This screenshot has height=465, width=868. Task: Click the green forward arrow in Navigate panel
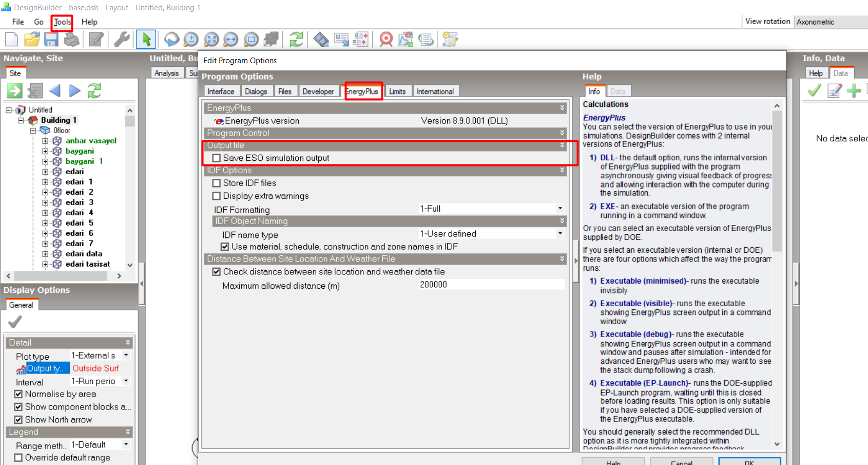tap(14, 91)
